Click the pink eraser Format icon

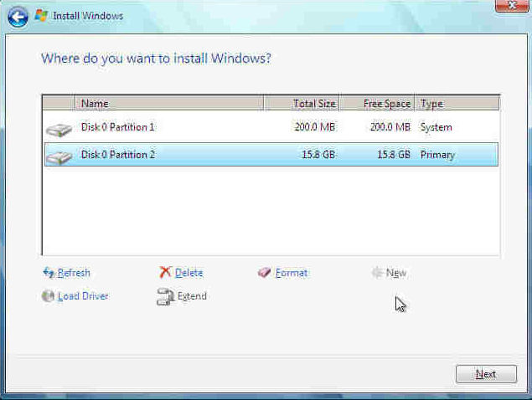point(265,273)
